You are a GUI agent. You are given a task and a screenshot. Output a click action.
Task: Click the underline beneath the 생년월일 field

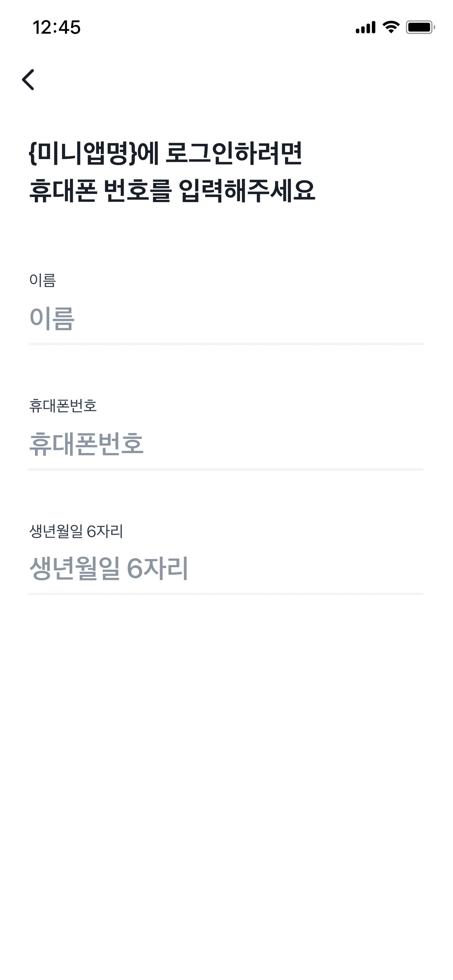pos(226,593)
